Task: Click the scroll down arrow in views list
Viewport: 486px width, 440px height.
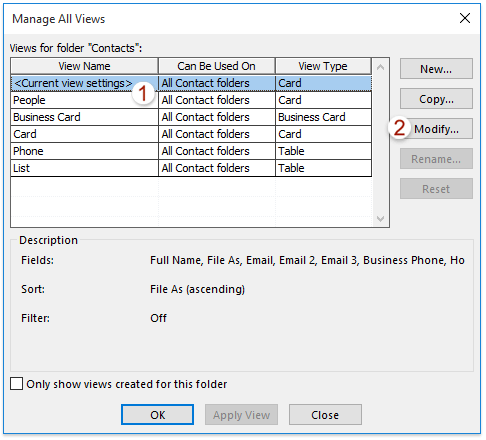Action: pos(380,219)
